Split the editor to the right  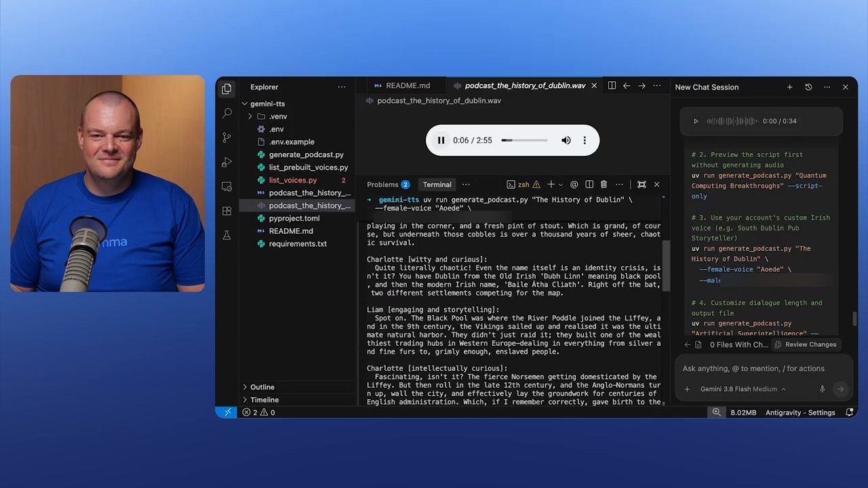[612, 86]
